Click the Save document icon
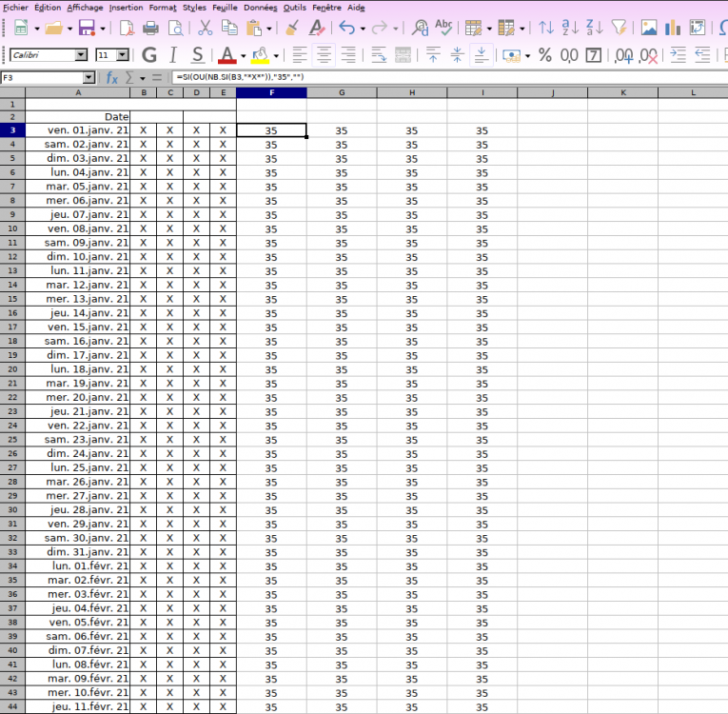The width and height of the screenshot is (728, 714). pyautogui.click(x=87, y=29)
